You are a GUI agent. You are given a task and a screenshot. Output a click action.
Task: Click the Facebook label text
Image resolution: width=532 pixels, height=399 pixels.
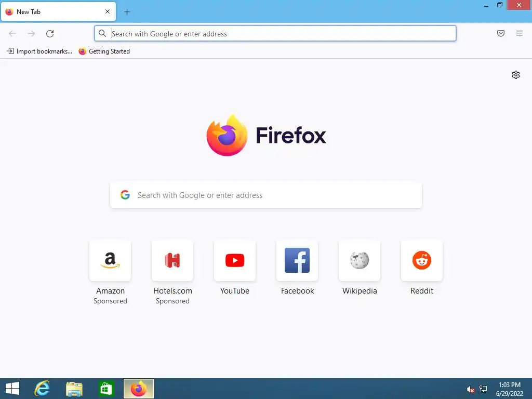click(297, 291)
